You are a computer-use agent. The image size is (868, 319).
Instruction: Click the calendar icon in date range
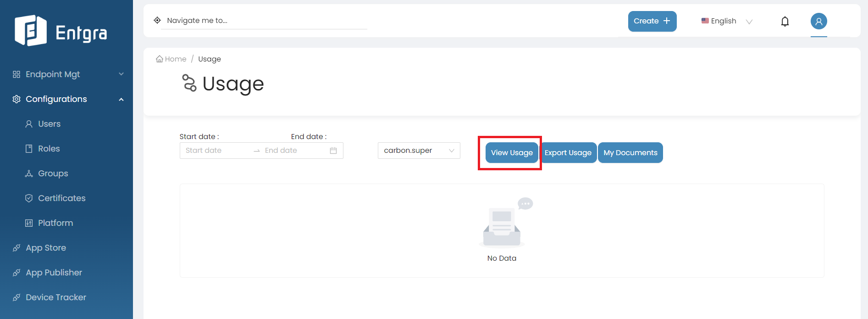click(x=333, y=151)
